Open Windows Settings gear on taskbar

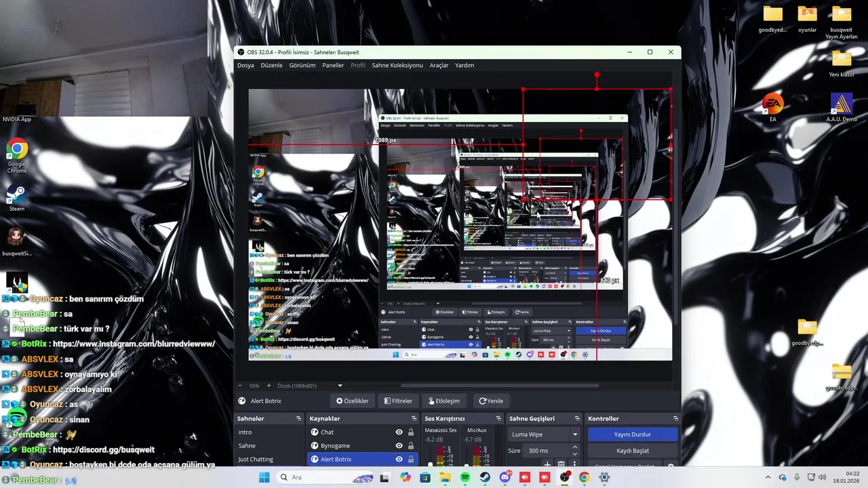[x=604, y=477]
